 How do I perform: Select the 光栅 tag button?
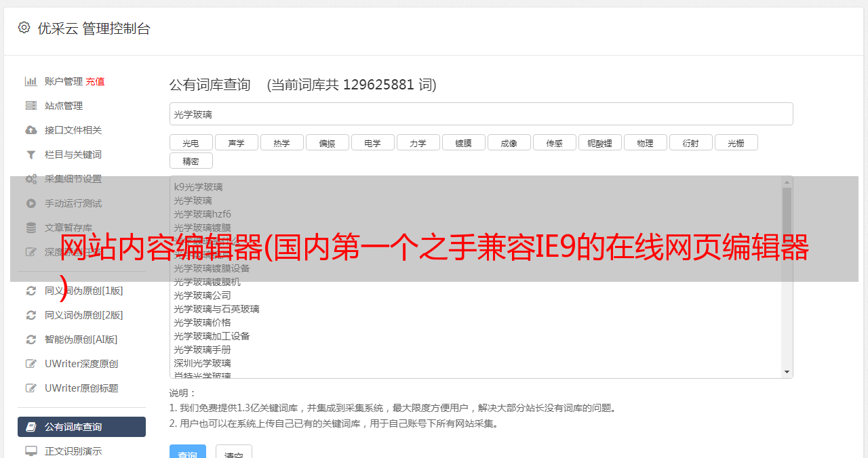pos(736,143)
